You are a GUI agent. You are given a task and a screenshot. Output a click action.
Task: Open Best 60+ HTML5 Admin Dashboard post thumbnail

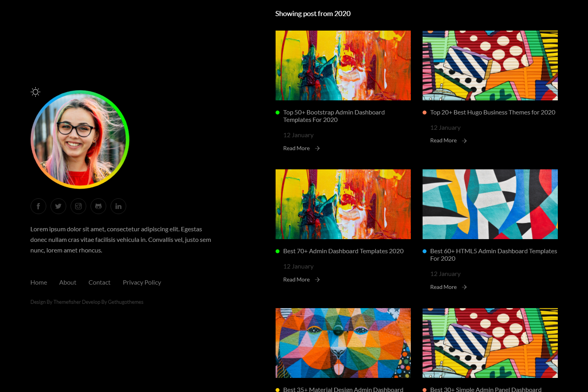pos(490,204)
